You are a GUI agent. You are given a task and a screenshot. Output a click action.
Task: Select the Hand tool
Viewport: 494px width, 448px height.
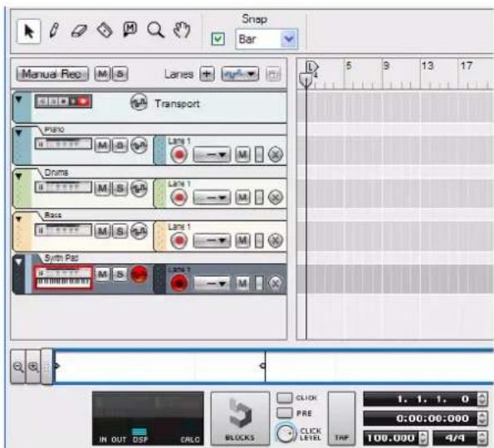click(182, 30)
